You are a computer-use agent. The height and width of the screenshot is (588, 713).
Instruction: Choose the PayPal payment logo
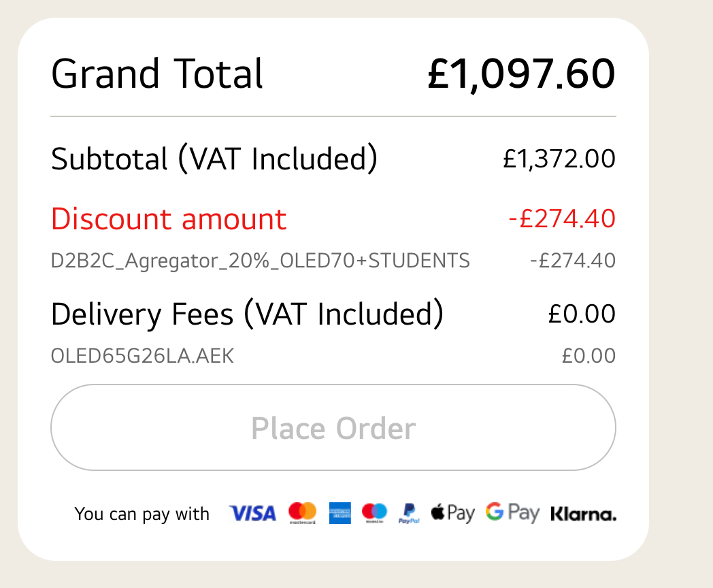coord(410,513)
